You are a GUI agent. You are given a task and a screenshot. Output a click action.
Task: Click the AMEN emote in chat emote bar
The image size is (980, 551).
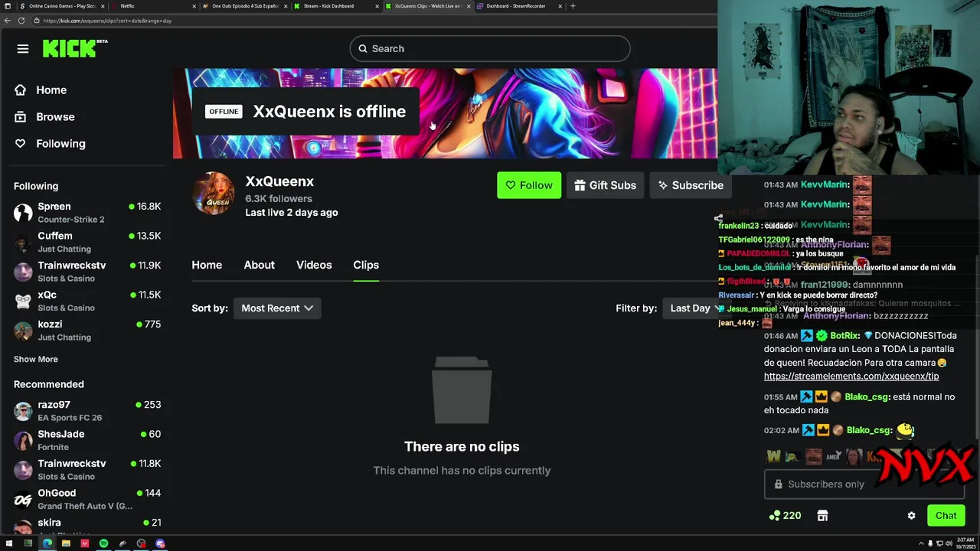(833, 457)
